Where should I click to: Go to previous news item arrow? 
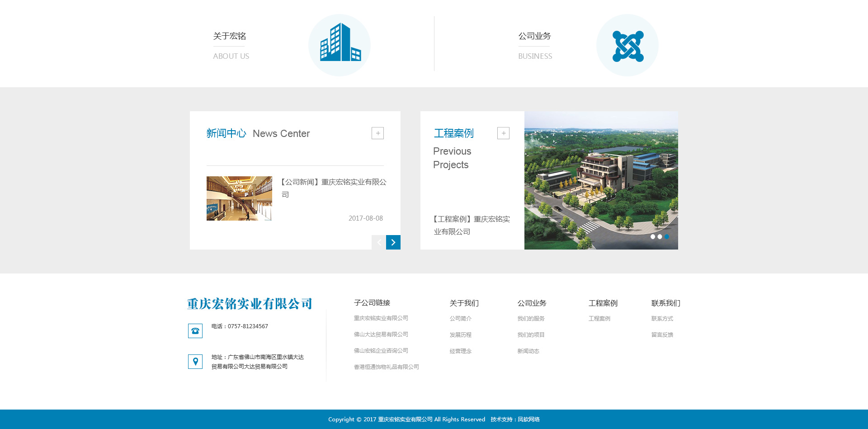379,242
